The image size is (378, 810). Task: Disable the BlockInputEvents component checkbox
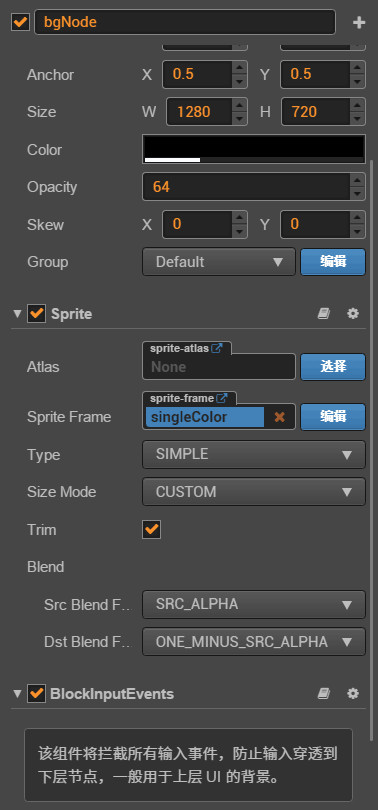[36, 693]
